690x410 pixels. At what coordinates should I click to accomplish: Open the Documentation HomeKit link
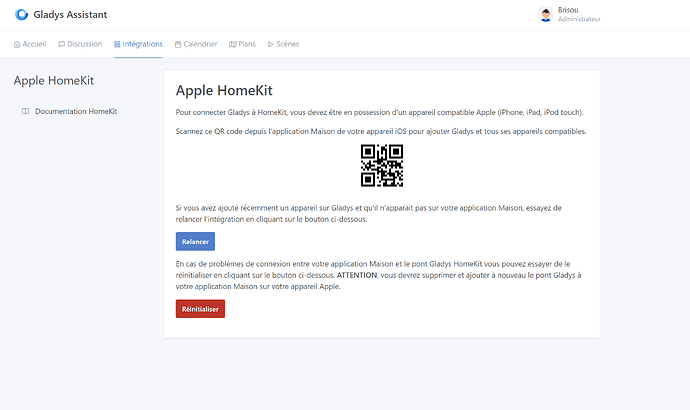[70, 111]
